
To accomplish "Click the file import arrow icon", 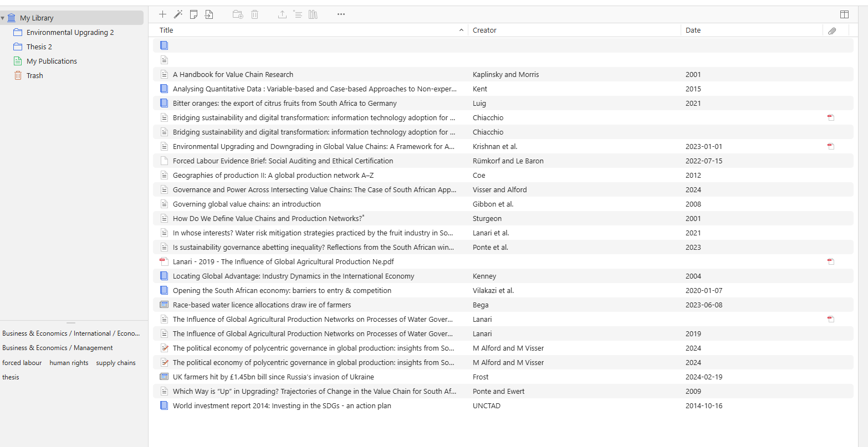I will tap(209, 14).
